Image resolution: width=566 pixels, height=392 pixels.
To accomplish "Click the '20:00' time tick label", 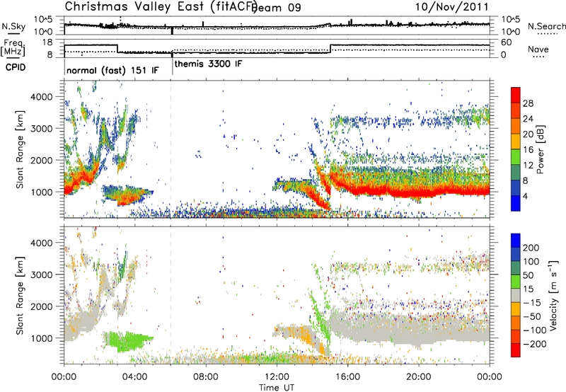I will pos(419,377).
